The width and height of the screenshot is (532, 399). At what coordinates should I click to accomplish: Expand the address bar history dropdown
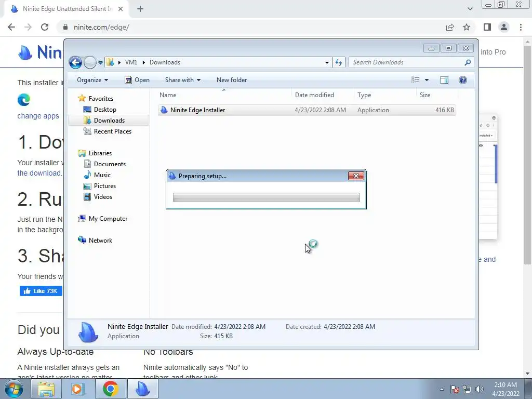[x=327, y=62]
